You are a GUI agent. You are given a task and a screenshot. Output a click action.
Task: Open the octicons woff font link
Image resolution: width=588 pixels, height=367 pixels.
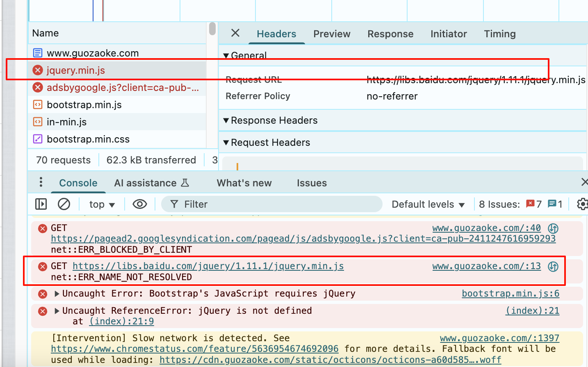pyautogui.click(x=330, y=360)
